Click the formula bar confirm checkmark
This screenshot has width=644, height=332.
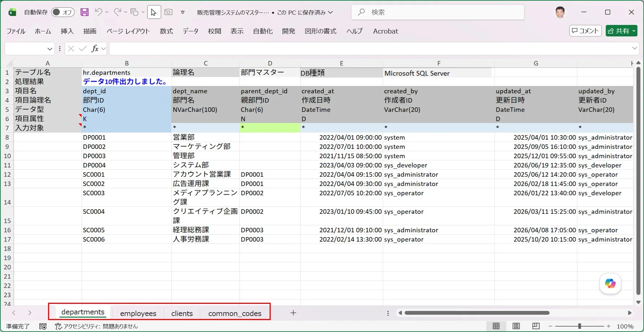coord(83,48)
